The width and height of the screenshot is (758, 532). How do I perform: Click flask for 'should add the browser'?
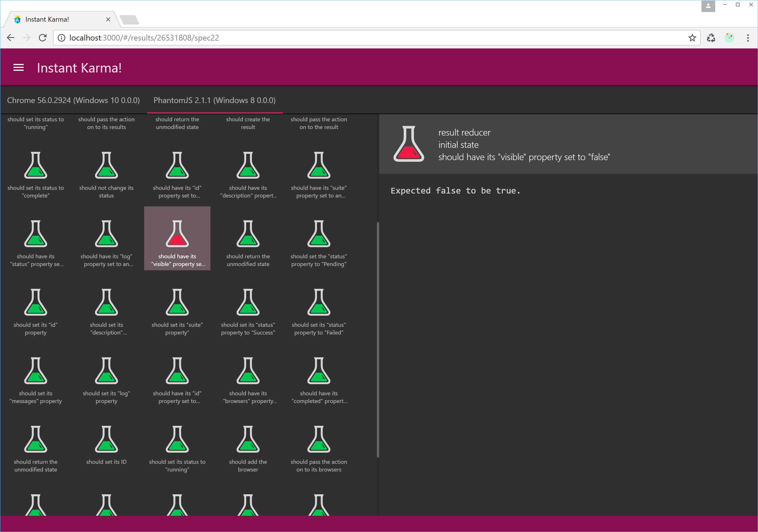point(248,439)
